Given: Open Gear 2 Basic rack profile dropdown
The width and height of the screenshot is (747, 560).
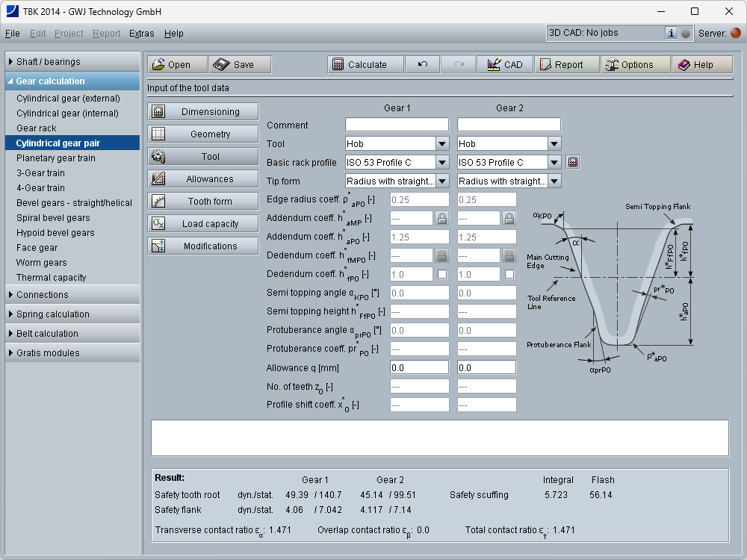Looking at the screenshot, I should (x=554, y=162).
